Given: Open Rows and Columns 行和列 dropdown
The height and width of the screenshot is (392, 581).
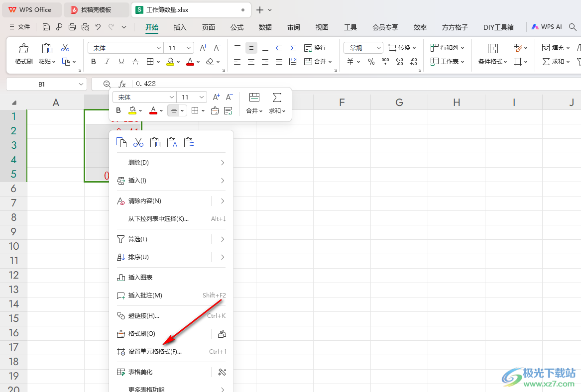Looking at the screenshot, I should coord(447,48).
